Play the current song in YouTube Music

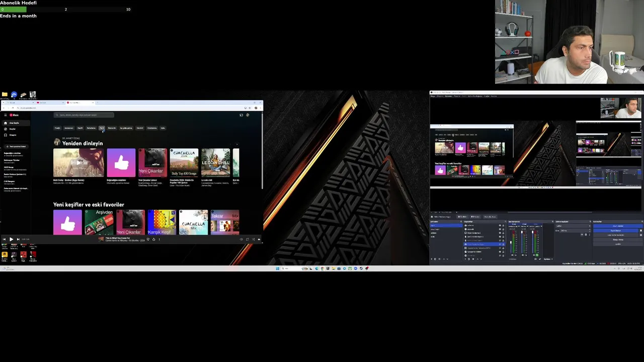tap(12, 239)
